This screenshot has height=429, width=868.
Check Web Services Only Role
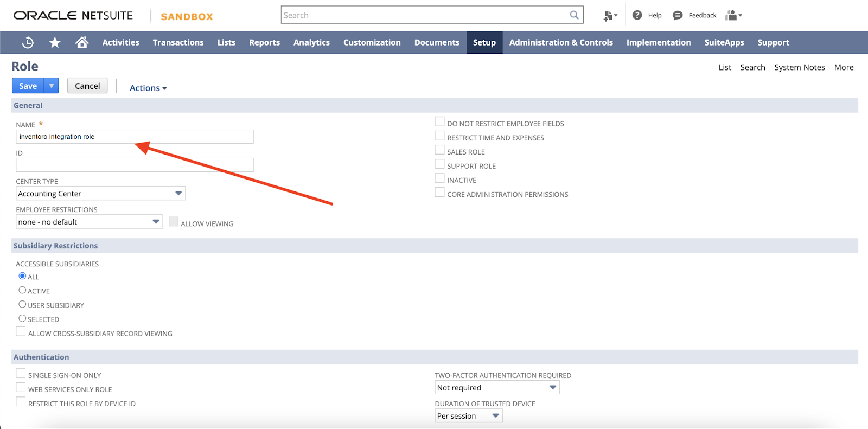click(21, 388)
